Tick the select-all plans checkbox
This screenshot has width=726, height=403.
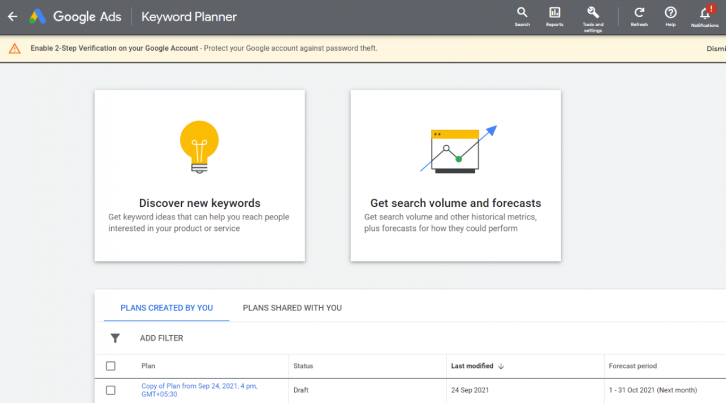click(x=111, y=366)
